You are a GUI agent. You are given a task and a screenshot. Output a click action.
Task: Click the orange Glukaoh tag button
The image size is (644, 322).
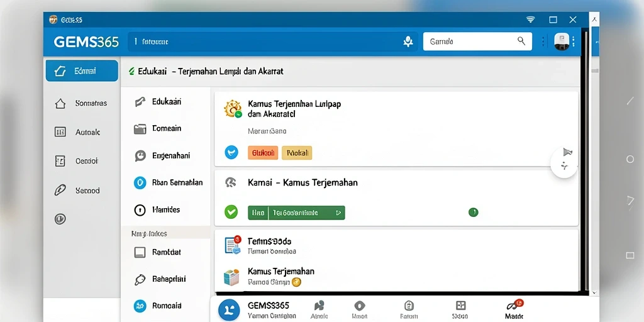coord(263,153)
